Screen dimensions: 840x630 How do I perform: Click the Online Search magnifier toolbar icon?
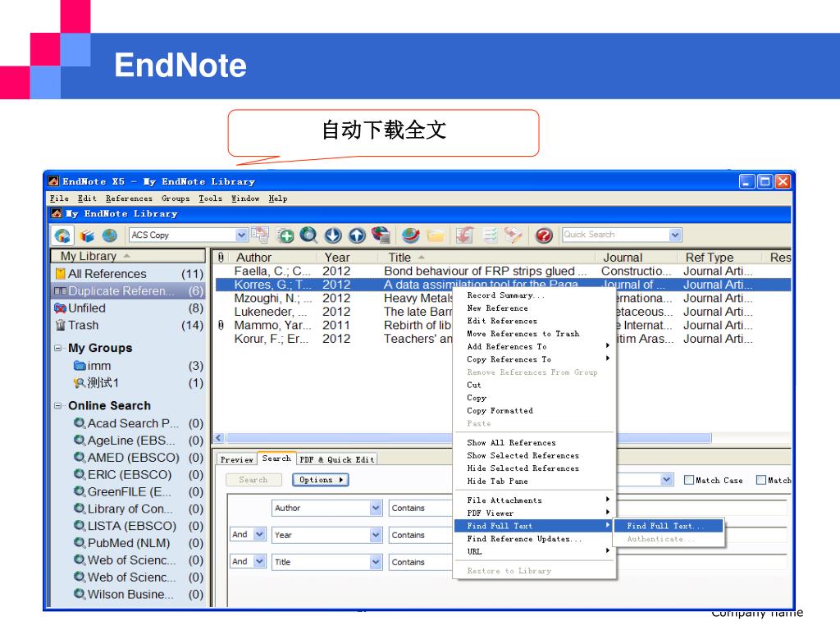click(308, 235)
